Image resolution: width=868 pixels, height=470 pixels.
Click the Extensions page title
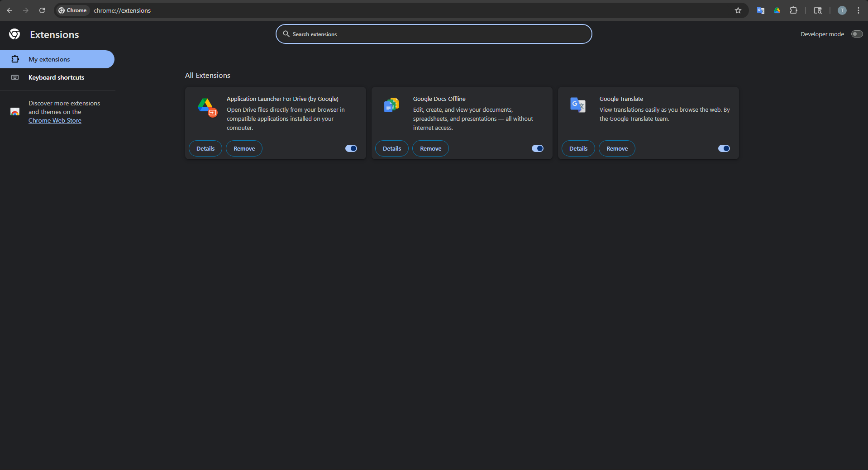coord(55,34)
